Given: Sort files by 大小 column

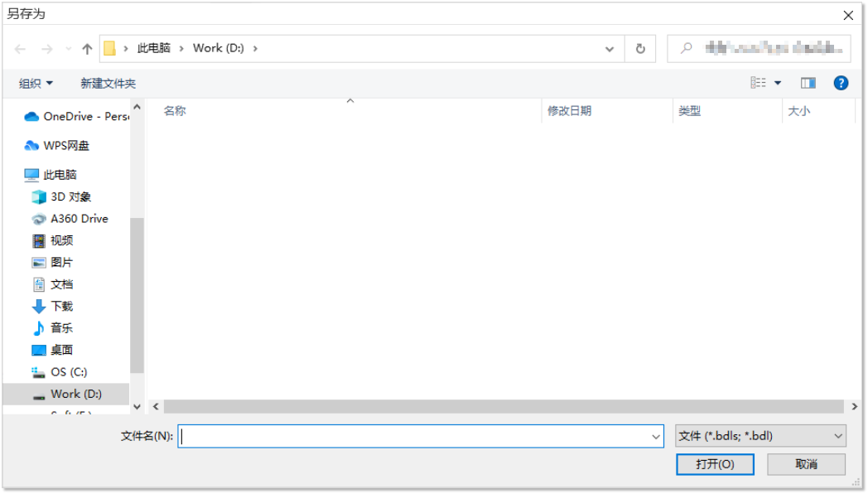Looking at the screenshot, I should (x=798, y=111).
